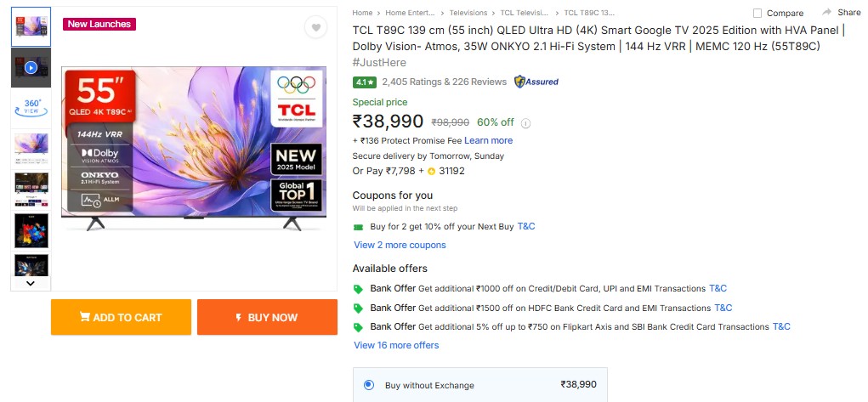
Task: Open Learn more about Protect Promise Fee
Action: click(488, 140)
